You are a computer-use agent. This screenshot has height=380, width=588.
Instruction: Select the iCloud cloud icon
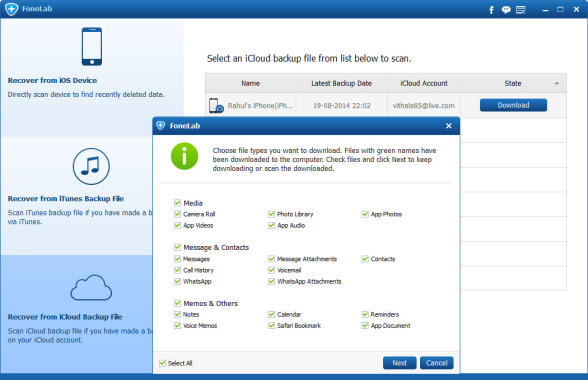coord(91,287)
